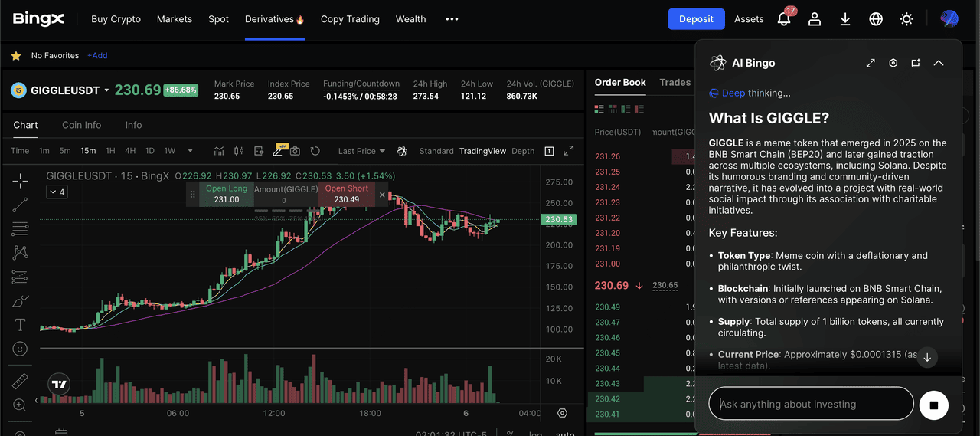Click the TradingView logo on chart
This screenshot has height=436, width=980.
pyautogui.click(x=59, y=385)
